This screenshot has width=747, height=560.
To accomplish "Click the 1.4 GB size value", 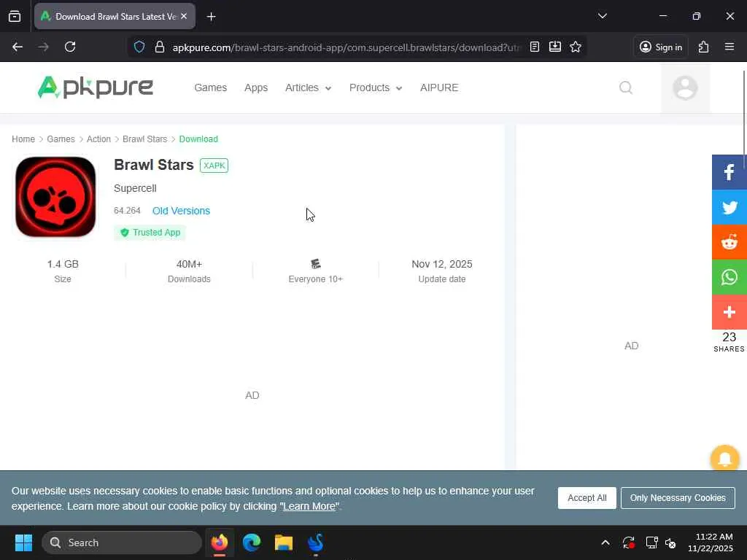I will pyautogui.click(x=63, y=264).
